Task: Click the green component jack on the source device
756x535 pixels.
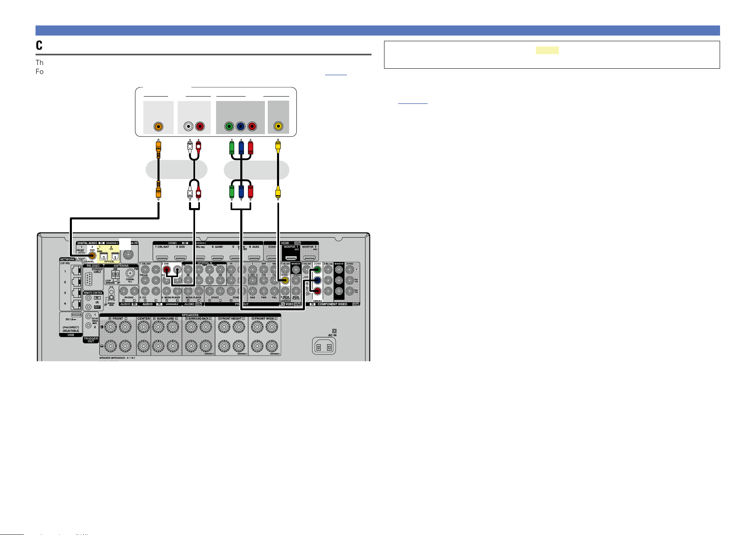Action: (x=229, y=126)
